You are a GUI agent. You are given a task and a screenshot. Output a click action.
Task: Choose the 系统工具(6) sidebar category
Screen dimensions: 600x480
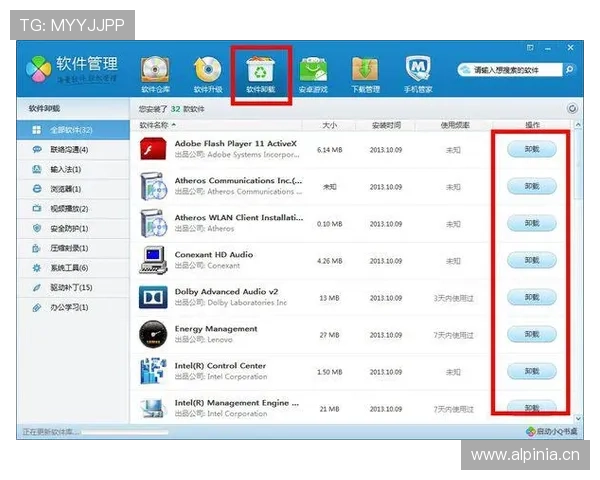coord(68,268)
